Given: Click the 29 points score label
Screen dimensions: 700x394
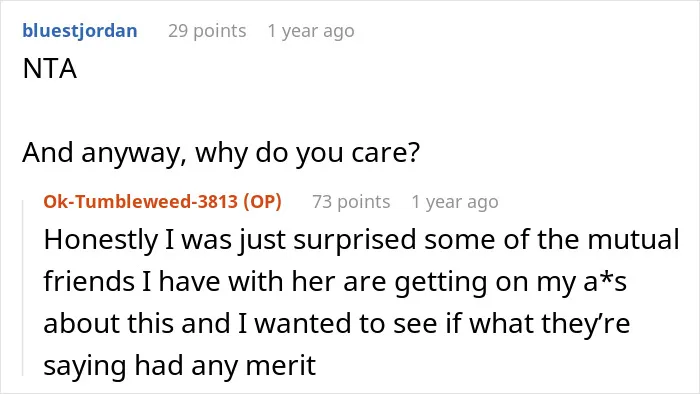Looking at the screenshot, I should coord(207,31).
